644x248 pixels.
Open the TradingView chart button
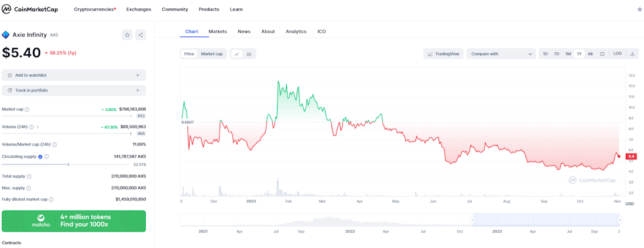(444, 54)
